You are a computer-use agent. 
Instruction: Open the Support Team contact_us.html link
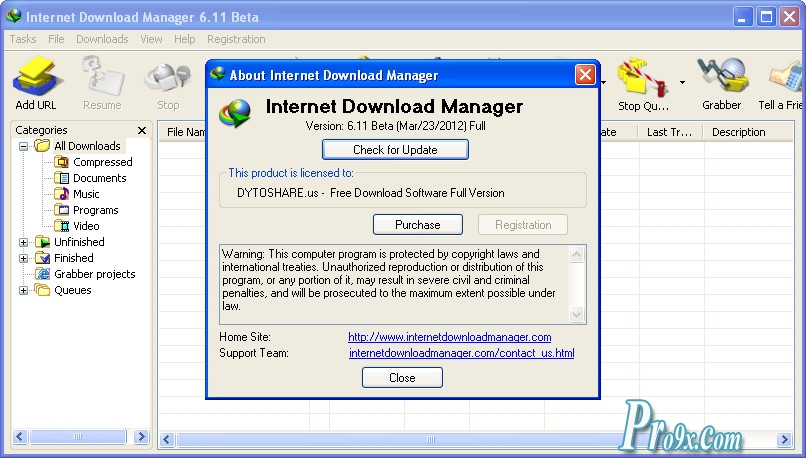462,353
